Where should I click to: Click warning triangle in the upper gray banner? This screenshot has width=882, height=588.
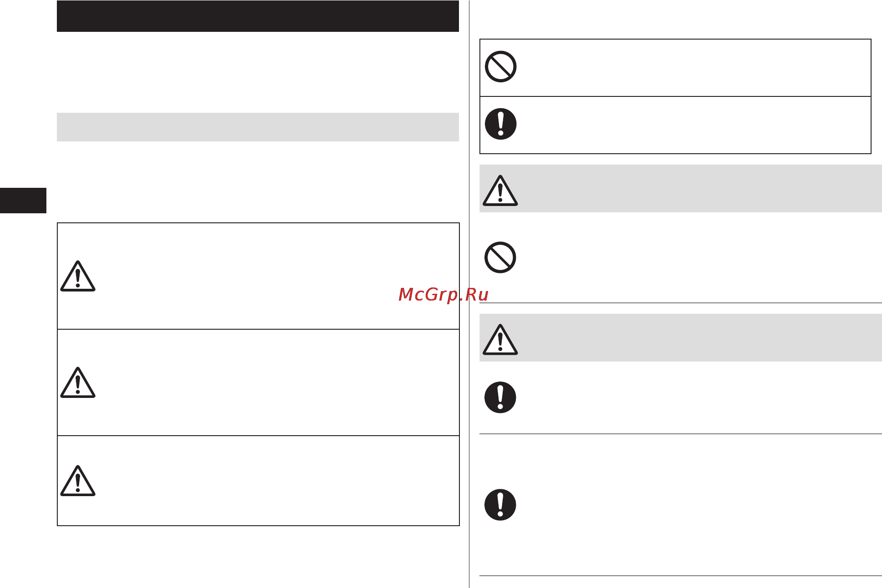coord(500,191)
